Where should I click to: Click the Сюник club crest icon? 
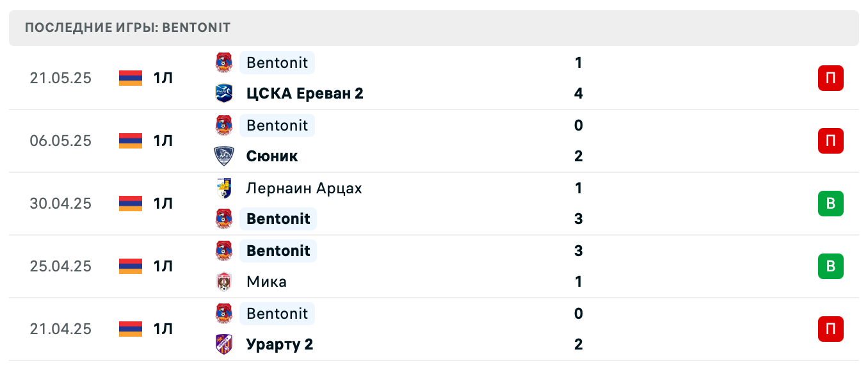pos(224,156)
